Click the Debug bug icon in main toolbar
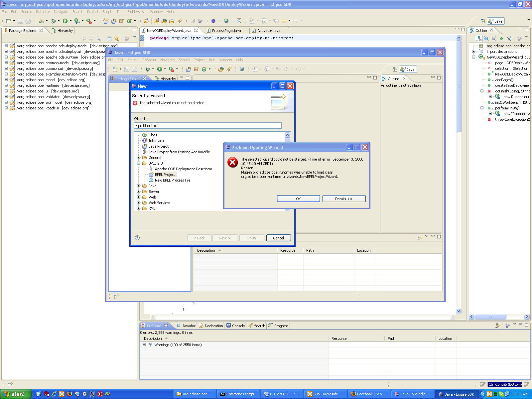Screen dimensions: 532x399 pyautogui.click(x=53, y=21)
